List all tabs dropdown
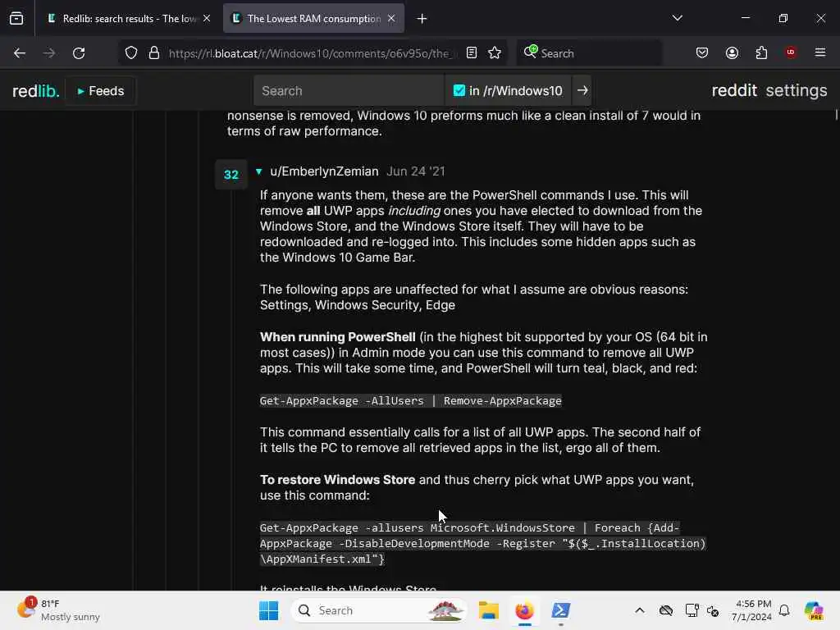Screen dimensions: 840x630 [x=677, y=18]
